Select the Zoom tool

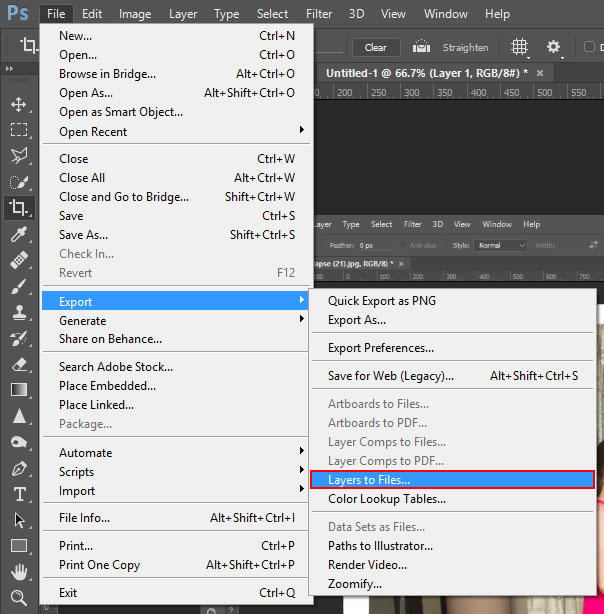tap(18, 598)
